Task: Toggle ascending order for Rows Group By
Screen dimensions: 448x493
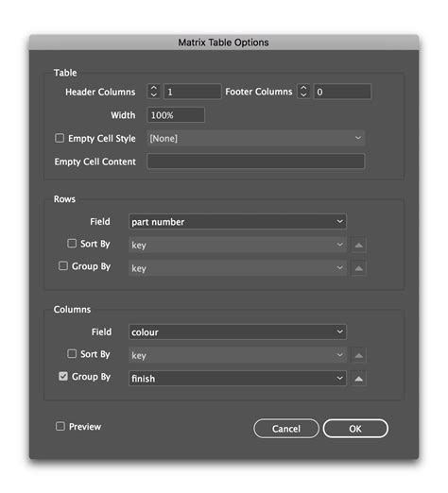Action: pyautogui.click(x=359, y=268)
